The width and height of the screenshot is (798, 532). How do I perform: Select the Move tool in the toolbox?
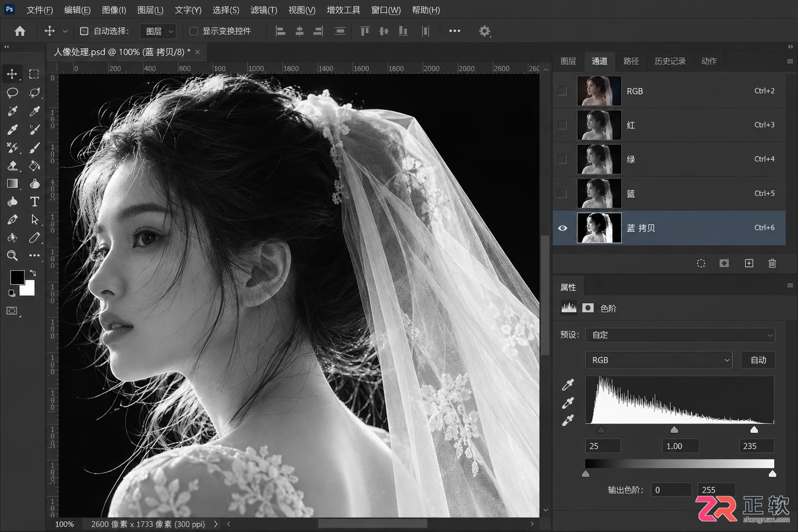[12, 74]
